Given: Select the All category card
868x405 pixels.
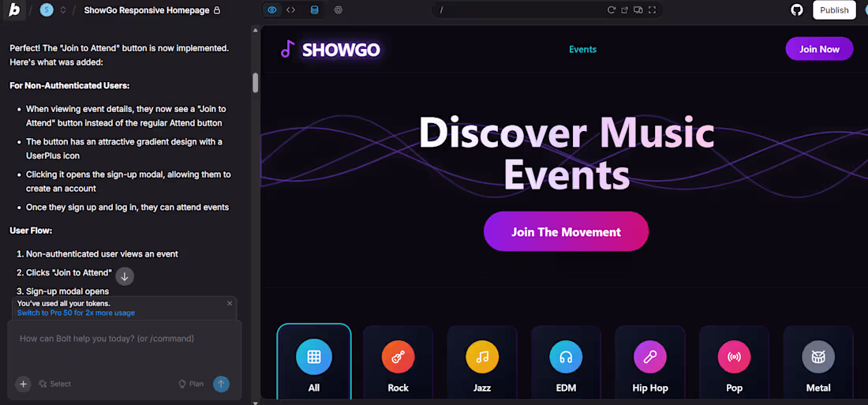Looking at the screenshot, I should (x=314, y=362).
